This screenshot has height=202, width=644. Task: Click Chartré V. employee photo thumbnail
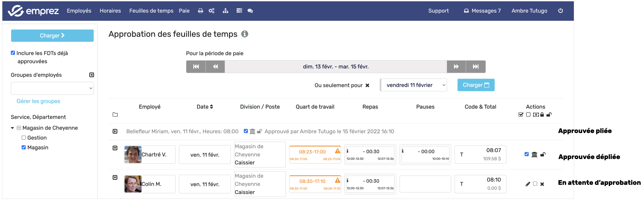[133, 155]
